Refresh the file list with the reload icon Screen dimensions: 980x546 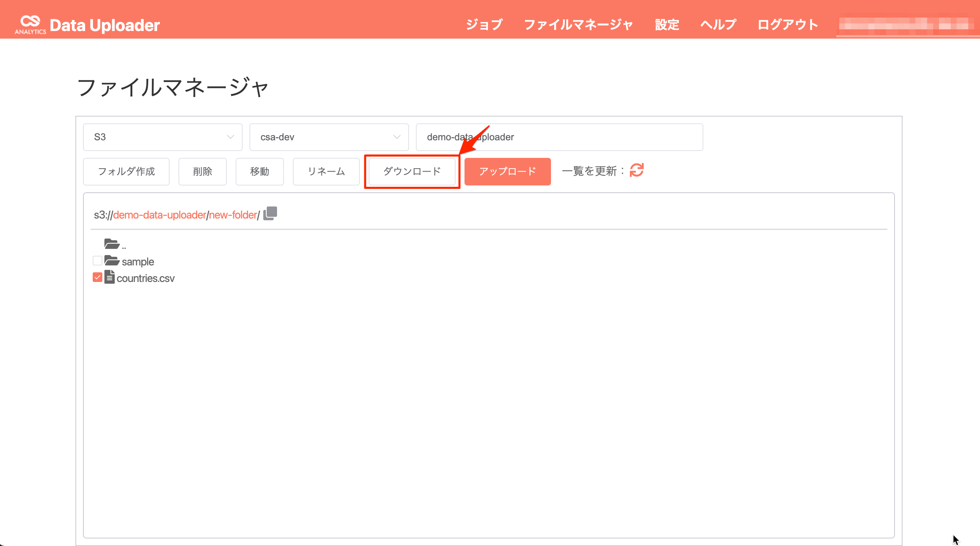[x=636, y=171]
